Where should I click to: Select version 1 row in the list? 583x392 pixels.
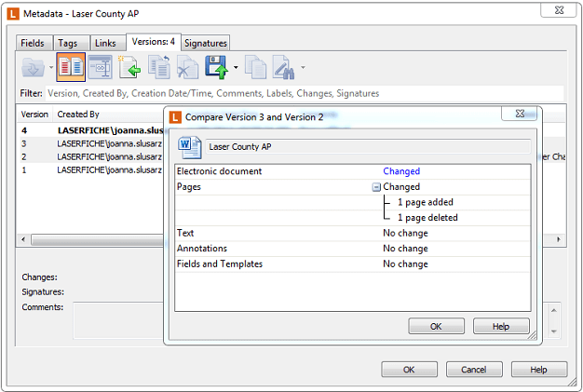pyautogui.click(x=91, y=169)
